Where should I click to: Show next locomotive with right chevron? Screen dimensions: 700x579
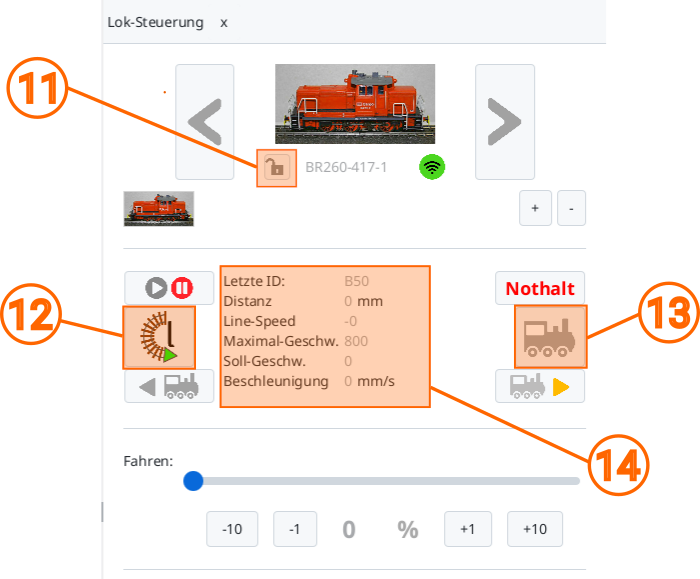[505, 122]
